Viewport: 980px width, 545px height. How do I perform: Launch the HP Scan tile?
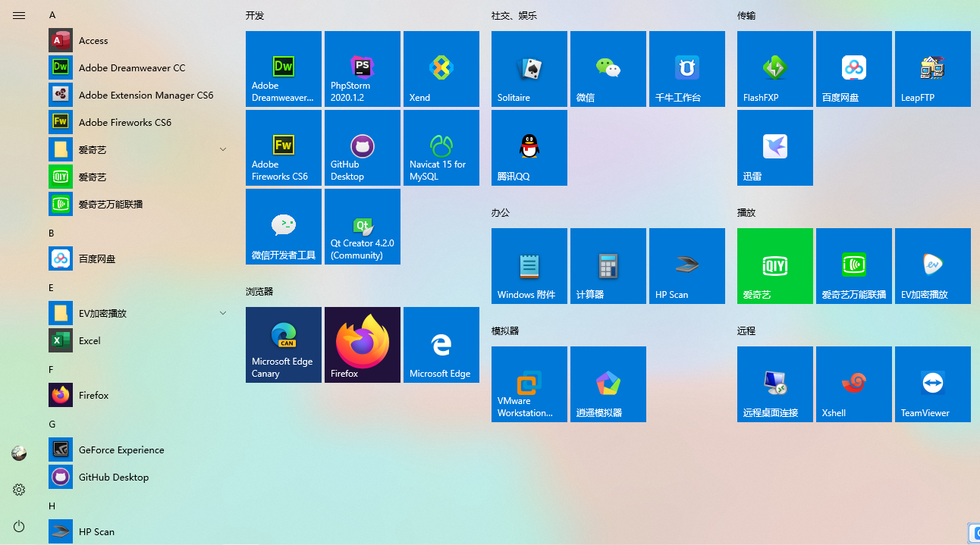[x=687, y=266]
